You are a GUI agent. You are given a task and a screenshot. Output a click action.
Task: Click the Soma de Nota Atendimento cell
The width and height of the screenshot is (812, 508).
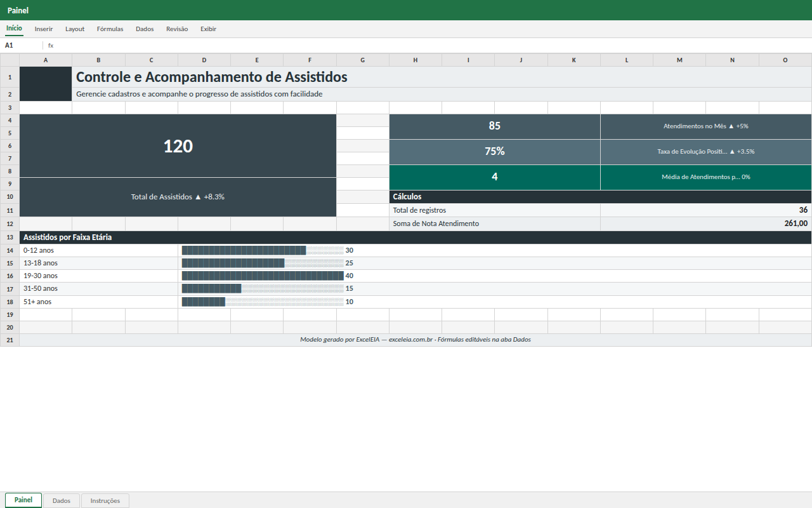[x=495, y=224]
